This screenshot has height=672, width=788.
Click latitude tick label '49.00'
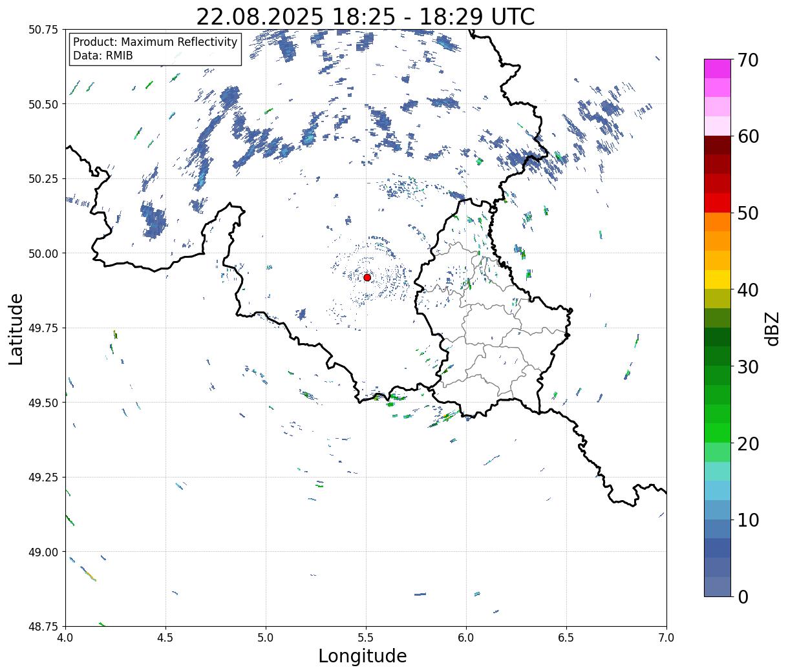point(43,552)
